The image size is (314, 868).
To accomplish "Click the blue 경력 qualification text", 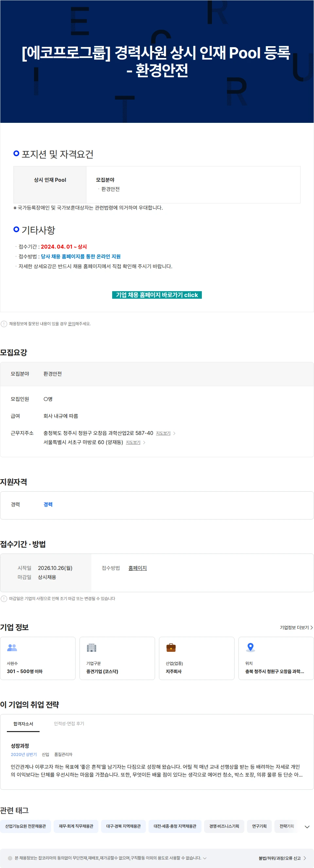I will click(x=48, y=504).
